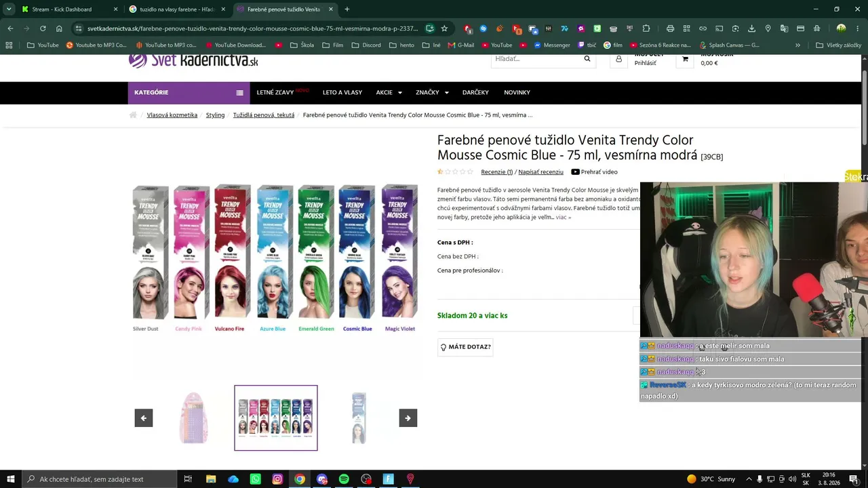The height and width of the screenshot is (488, 868).
Task: Click the Chrome address bar URL
Action: tap(252, 28)
